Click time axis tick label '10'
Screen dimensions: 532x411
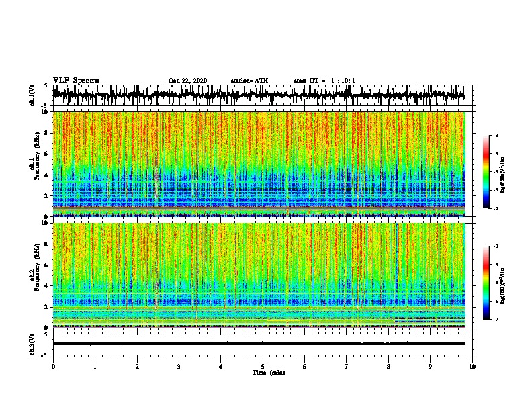(x=472, y=367)
